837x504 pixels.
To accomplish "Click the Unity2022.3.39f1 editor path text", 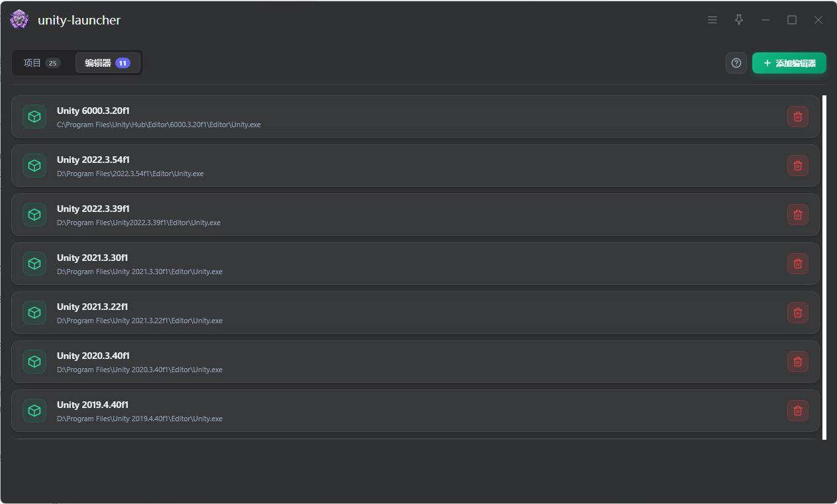I will [x=139, y=223].
